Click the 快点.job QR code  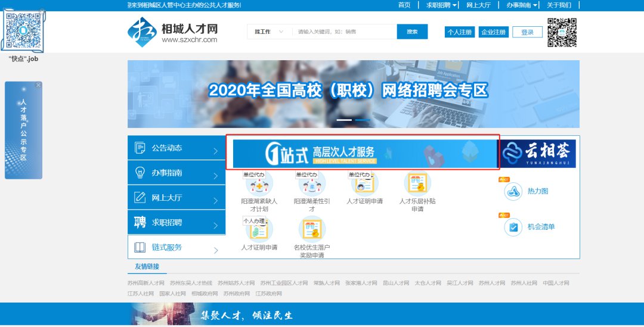pyautogui.click(x=23, y=31)
